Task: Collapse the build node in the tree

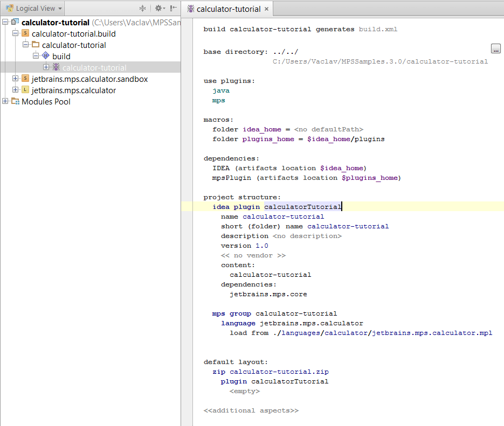Action: click(x=36, y=56)
